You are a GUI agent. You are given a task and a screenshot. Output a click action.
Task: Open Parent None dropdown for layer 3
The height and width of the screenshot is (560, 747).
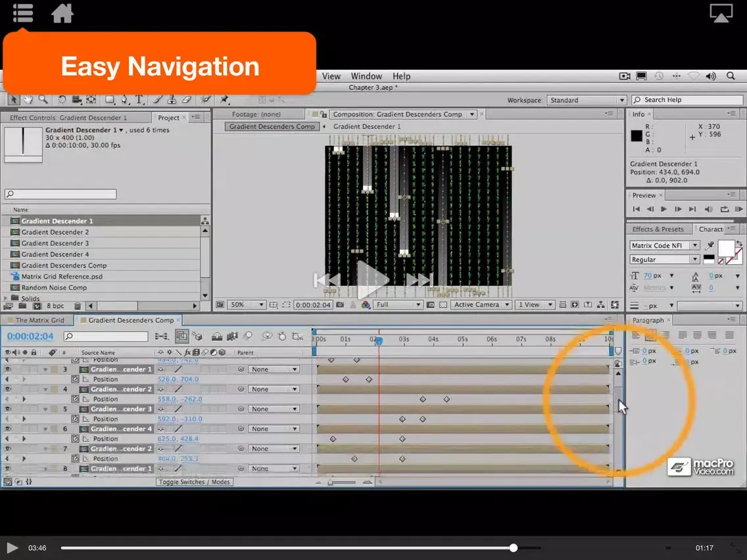pyautogui.click(x=274, y=369)
